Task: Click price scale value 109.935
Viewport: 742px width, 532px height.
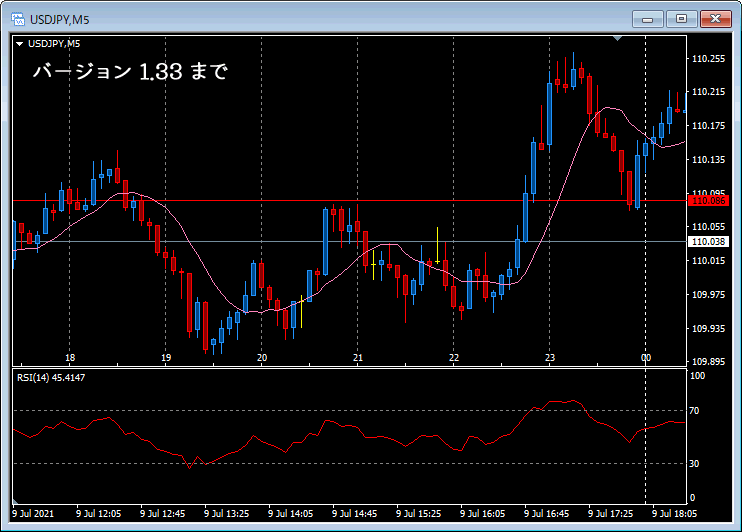Action: (708, 328)
